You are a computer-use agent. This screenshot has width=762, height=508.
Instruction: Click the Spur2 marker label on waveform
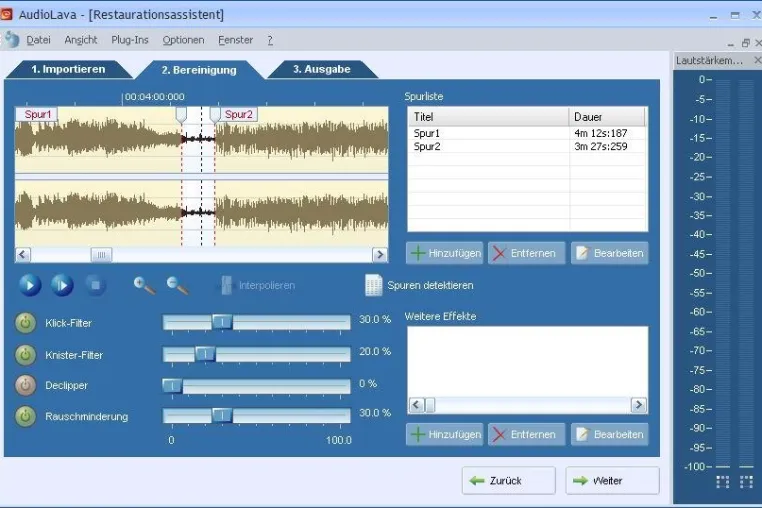(x=239, y=114)
